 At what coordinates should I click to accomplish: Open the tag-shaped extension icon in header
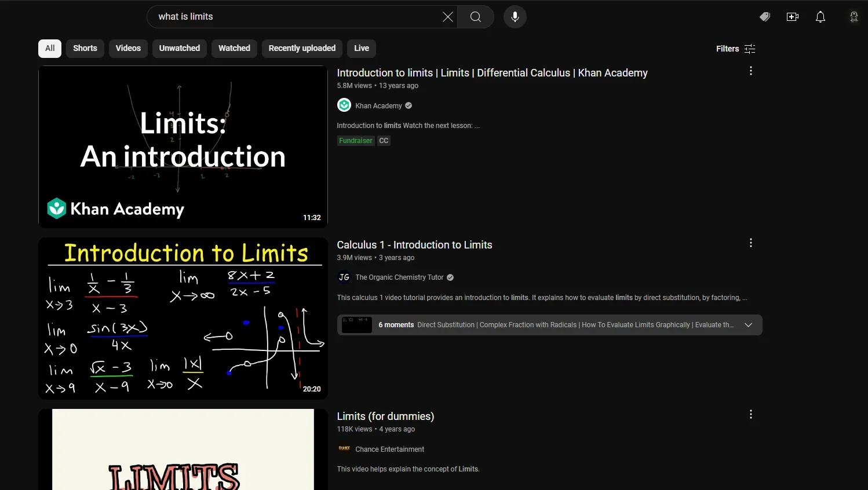pos(765,17)
